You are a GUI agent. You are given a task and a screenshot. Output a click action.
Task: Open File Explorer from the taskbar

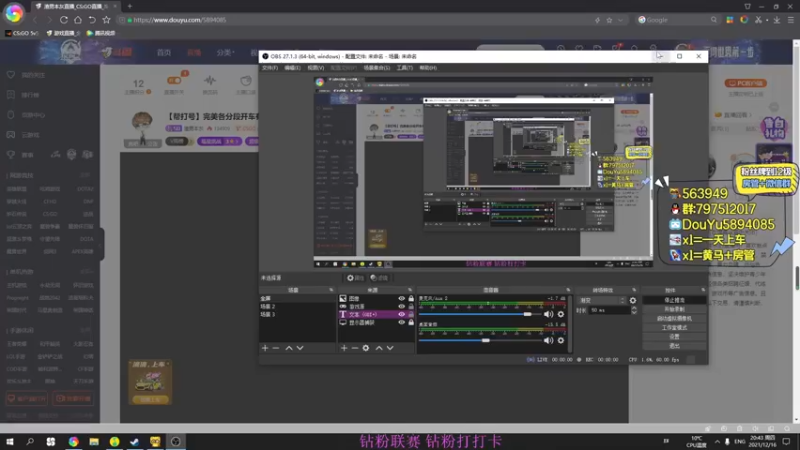click(x=94, y=441)
